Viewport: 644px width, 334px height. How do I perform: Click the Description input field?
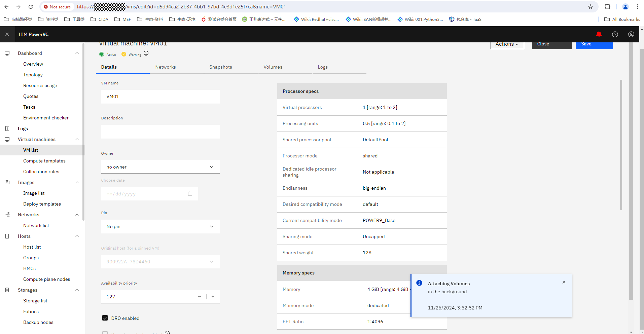pyautogui.click(x=160, y=132)
